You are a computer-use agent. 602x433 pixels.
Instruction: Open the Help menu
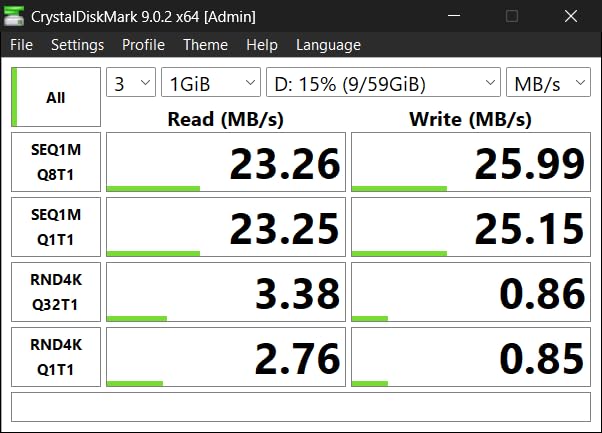(262, 45)
